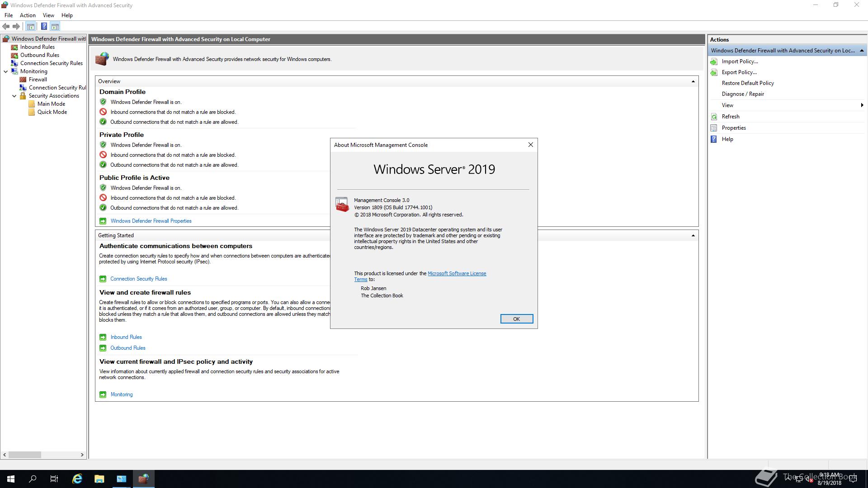This screenshot has width=868, height=488.
Task: Click the Forward arrow toolbar icon
Action: click(16, 26)
